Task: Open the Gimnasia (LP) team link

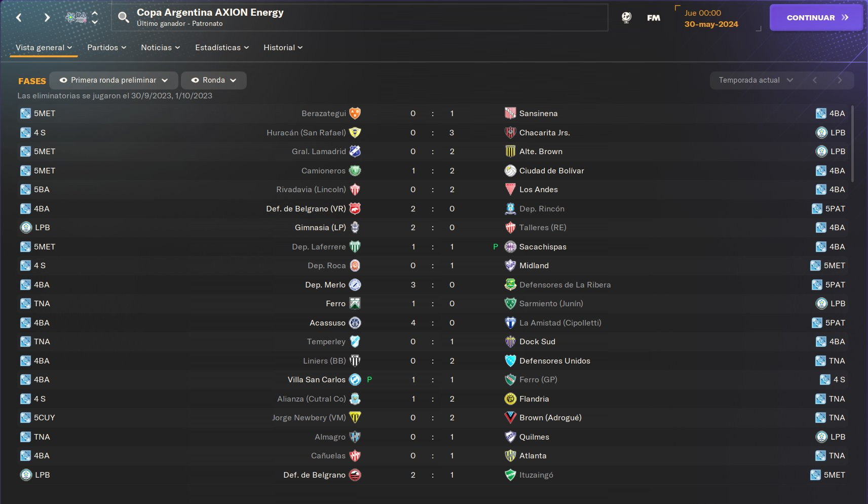Action: [x=320, y=228]
